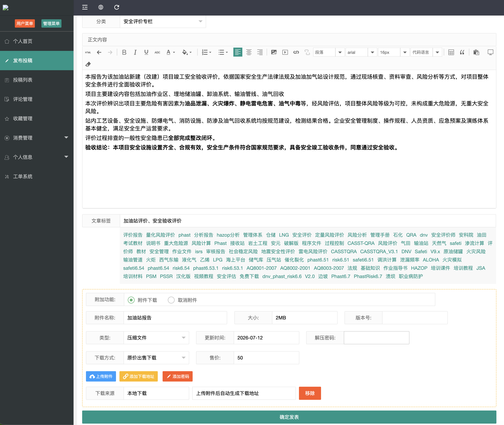Insert a hyperlink

[296, 52]
